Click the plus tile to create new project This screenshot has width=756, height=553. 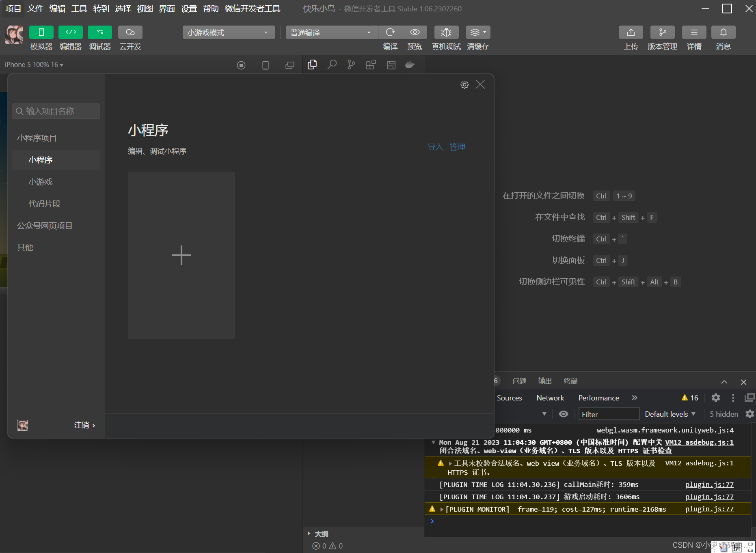[x=181, y=255]
